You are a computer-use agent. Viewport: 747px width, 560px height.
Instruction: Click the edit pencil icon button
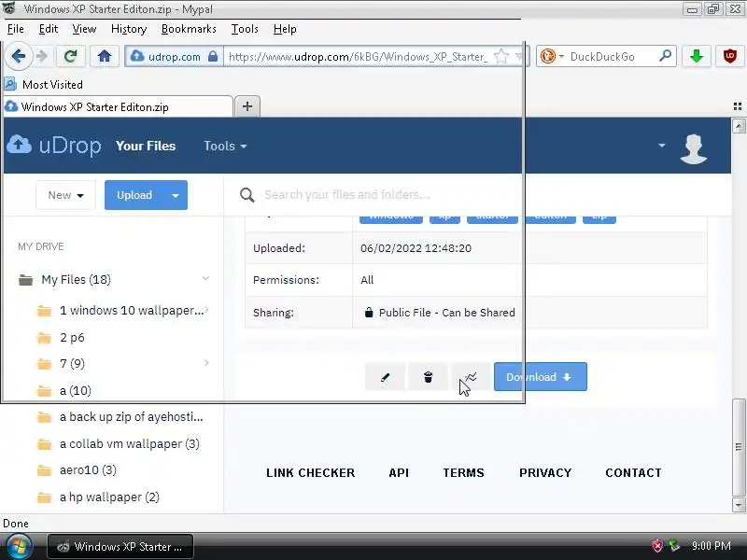tap(385, 377)
